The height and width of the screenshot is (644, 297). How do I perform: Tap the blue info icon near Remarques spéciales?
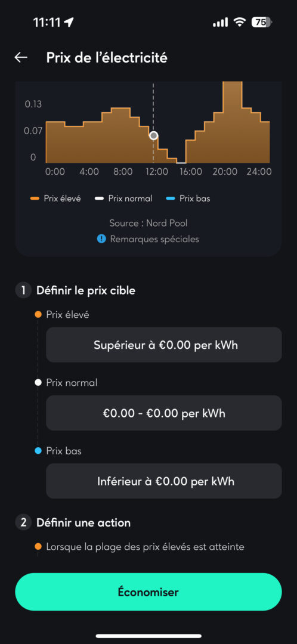pyautogui.click(x=101, y=239)
